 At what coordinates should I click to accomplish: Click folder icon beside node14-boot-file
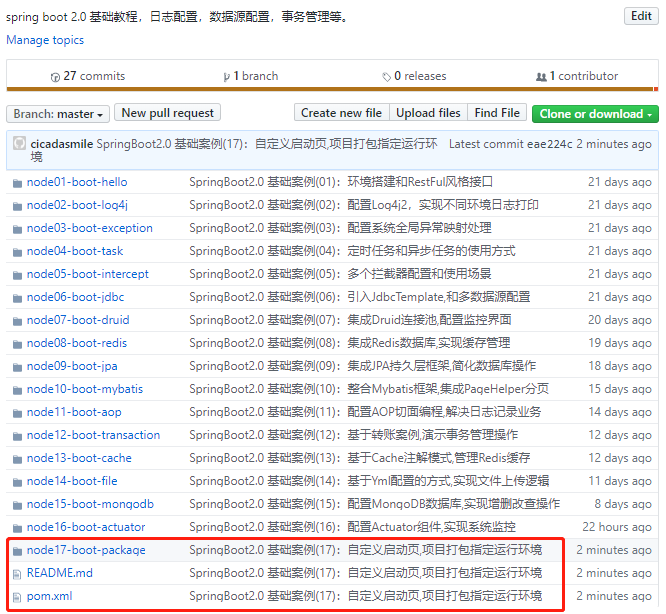17,482
